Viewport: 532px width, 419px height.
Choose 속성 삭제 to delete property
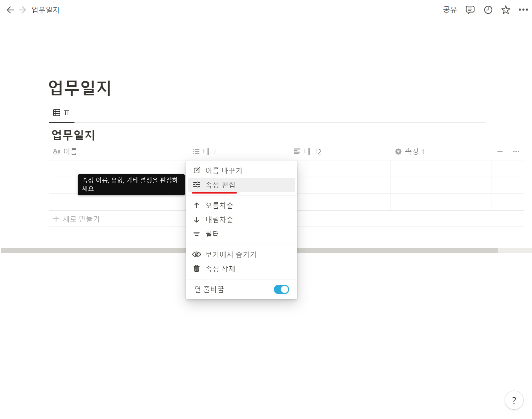pyautogui.click(x=242, y=269)
